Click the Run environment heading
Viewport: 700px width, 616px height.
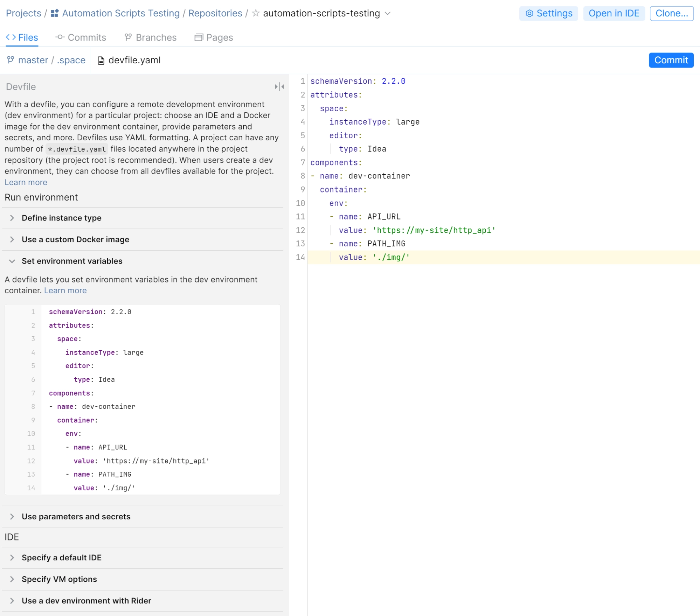click(x=41, y=197)
